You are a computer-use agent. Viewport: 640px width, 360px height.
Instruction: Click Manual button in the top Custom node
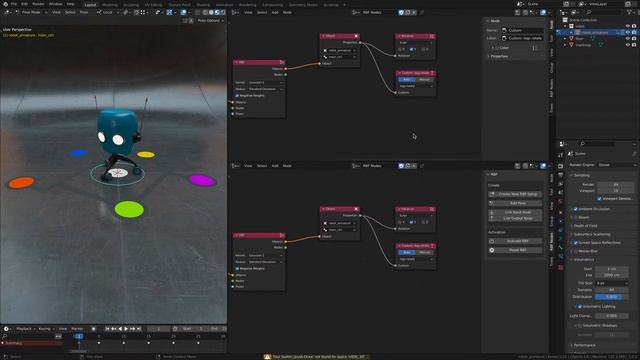[424, 80]
